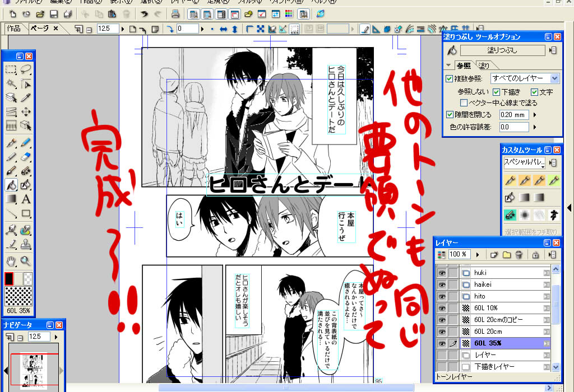The height and width of the screenshot is (392, 574).
Task: Select the lasso selection tool
Action: 25,69
